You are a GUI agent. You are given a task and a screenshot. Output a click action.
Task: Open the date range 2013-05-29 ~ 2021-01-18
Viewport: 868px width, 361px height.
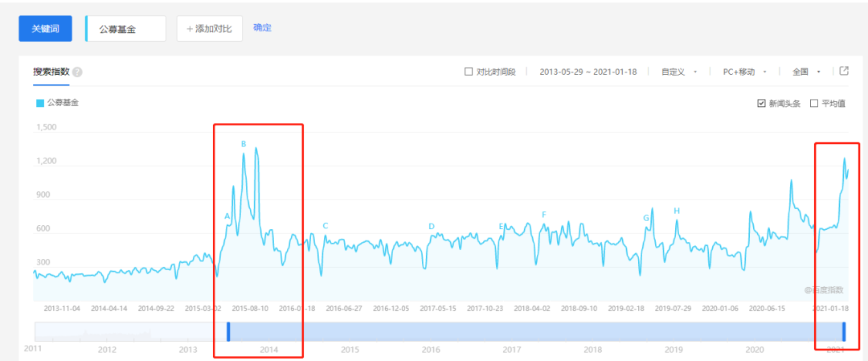tap(588, 72)
